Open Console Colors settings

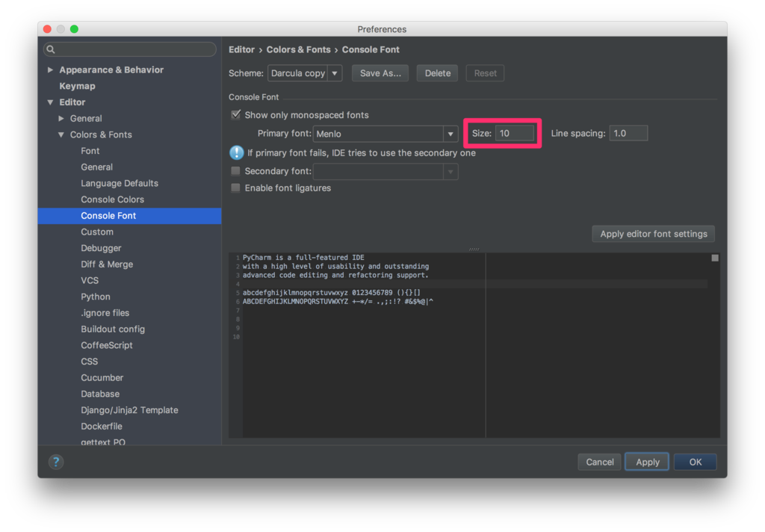pyautogui.click(x=112, y=199)
